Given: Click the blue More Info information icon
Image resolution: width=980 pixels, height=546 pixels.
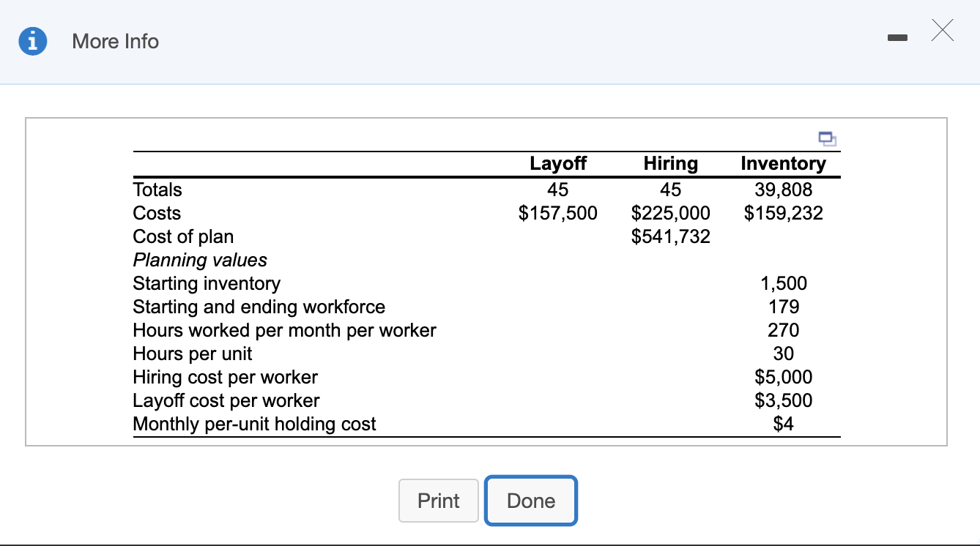Looking at the screenshot, I should (x=32, y=41).
